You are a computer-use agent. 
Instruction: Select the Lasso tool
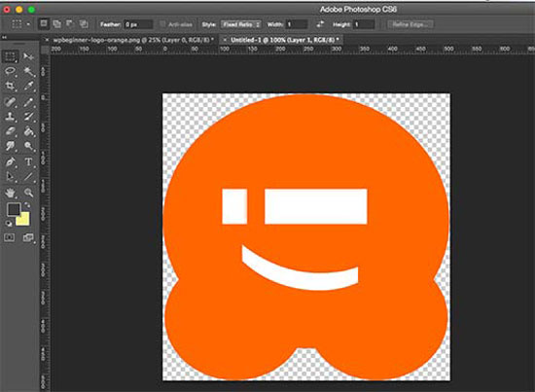[x=10, y=71]
